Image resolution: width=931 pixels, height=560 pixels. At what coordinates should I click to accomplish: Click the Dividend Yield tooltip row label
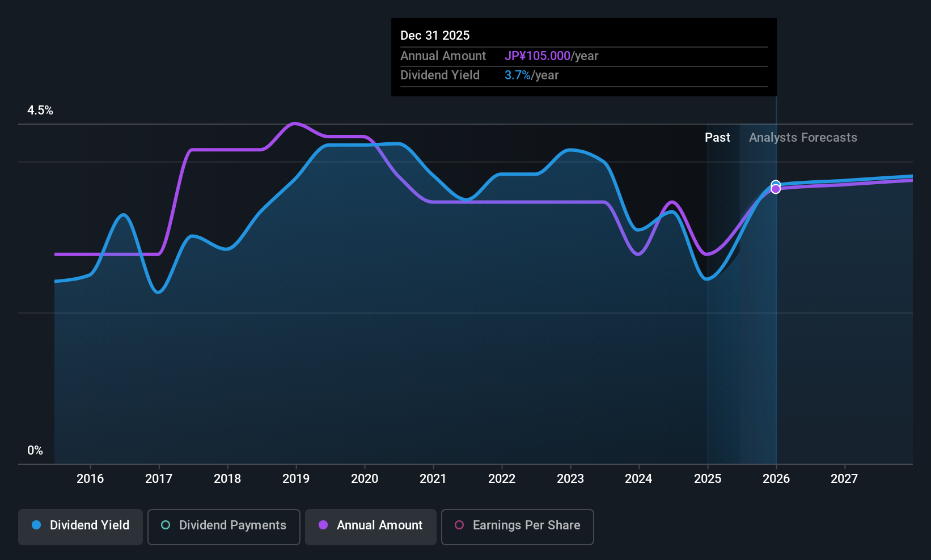440,75
